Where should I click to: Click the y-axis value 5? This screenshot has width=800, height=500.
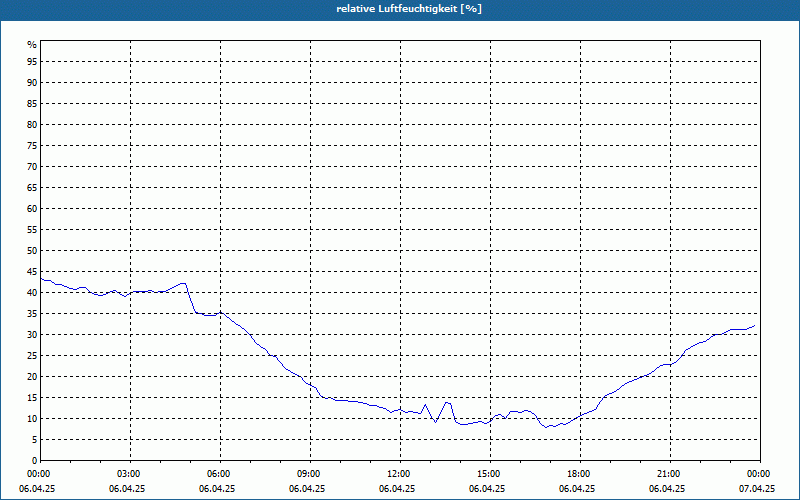[34, 440]
